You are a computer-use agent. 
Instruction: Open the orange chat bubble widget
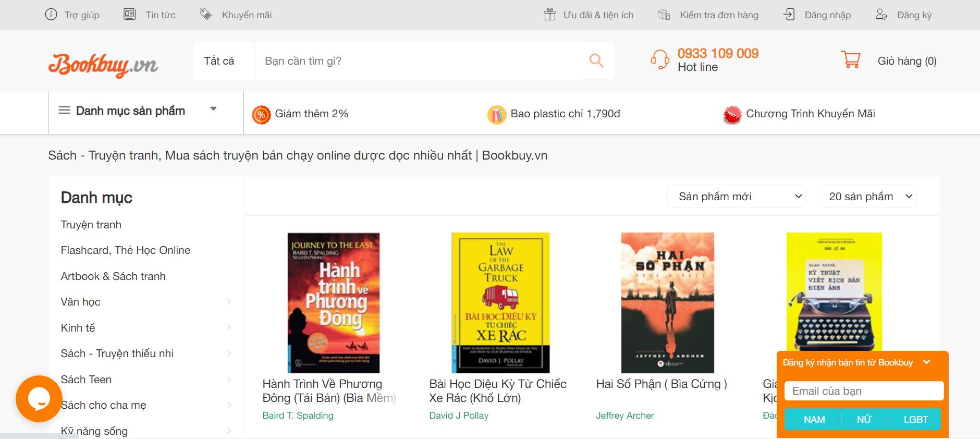[x=39, y=399]
